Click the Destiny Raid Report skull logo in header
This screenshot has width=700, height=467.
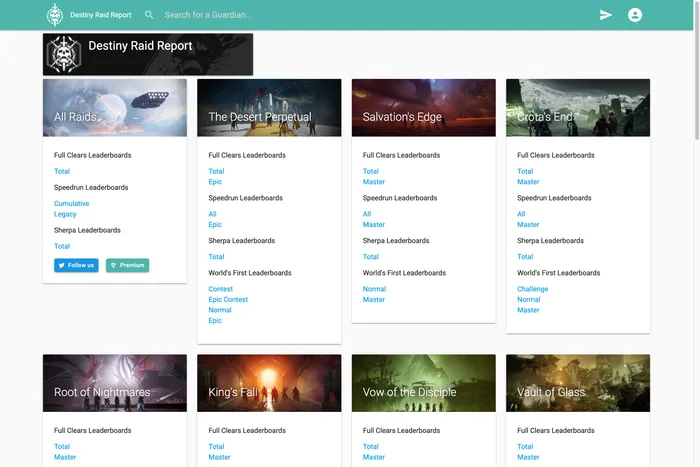pos(55,15)
